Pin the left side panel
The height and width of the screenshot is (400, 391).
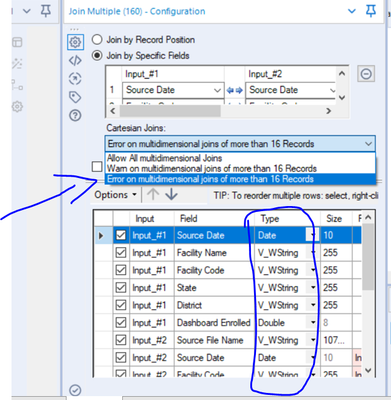click(x=46, y=11)
